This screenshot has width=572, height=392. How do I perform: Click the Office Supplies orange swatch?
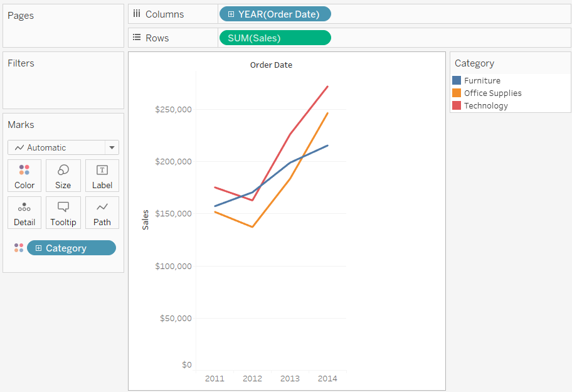[457, 93]
